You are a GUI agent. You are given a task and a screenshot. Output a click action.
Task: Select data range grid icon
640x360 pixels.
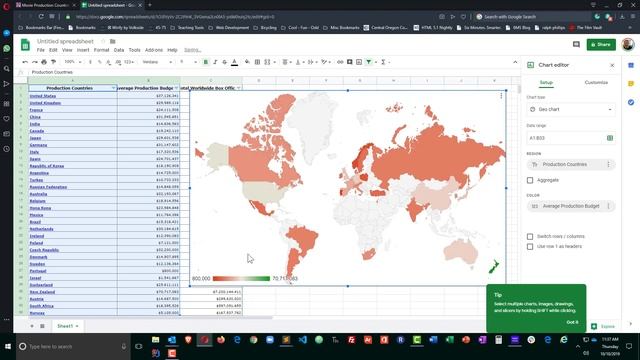click(x=610, y=138)
